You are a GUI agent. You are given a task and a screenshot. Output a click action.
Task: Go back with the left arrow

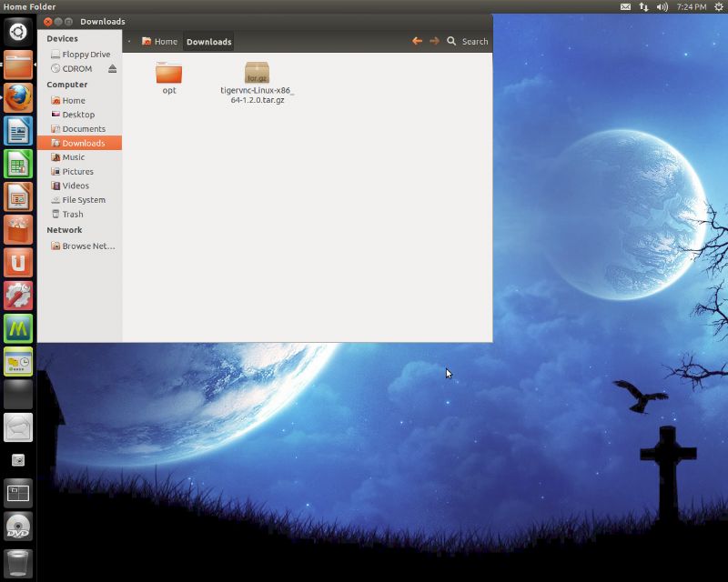tap(417, 41)
